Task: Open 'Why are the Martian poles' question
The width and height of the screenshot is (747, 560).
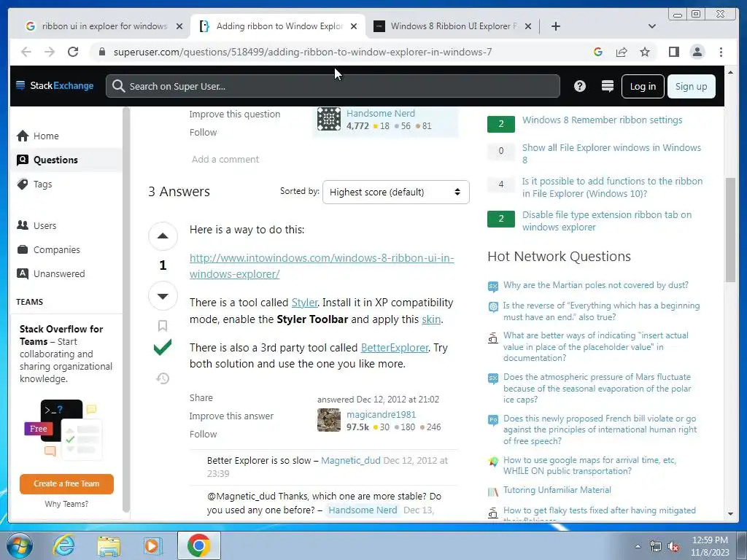Action: pos(595,285)
